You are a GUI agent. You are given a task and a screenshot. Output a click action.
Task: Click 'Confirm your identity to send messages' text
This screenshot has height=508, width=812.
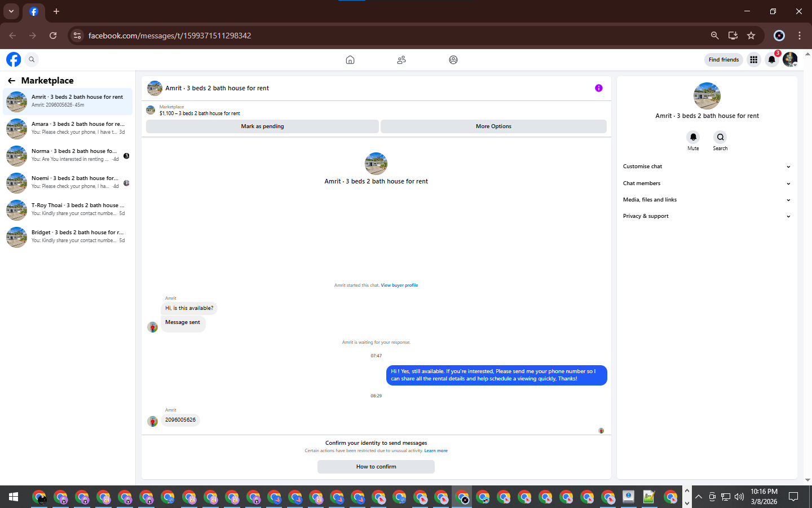pyautogui.click(x=376, y=443)
